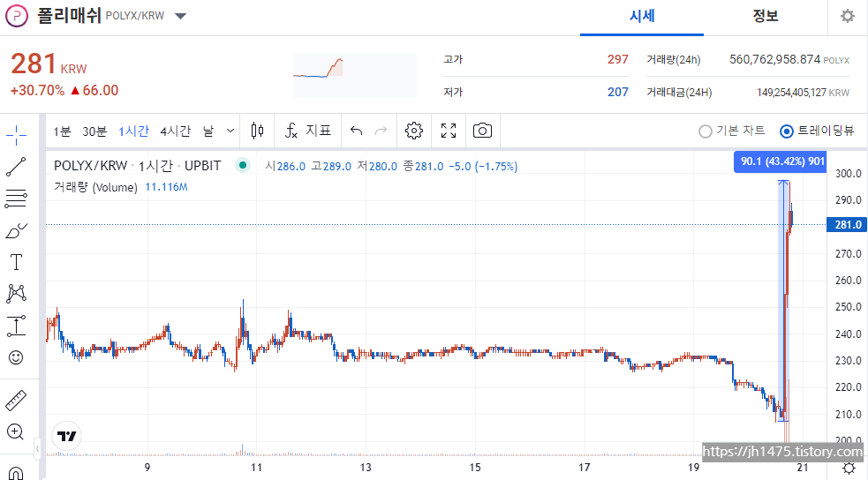Viewport: 868px width, 480px height.
Task: Set interval to 4시간
Action: (176, 131)
